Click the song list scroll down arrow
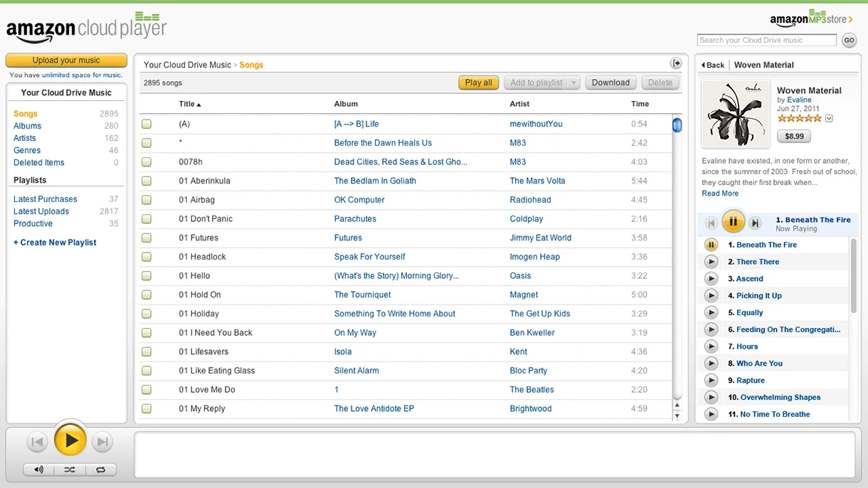The width and height of the screenshot is (868, 488). click(677, 415)
